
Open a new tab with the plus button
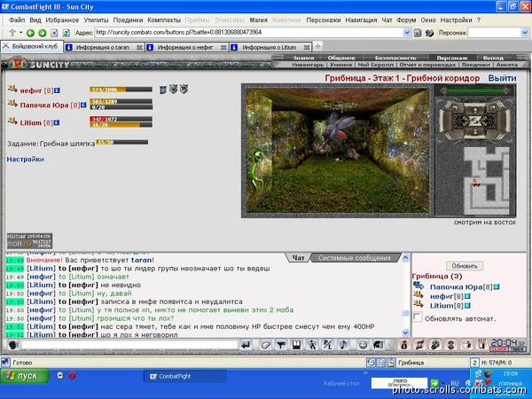coord(318,46)
